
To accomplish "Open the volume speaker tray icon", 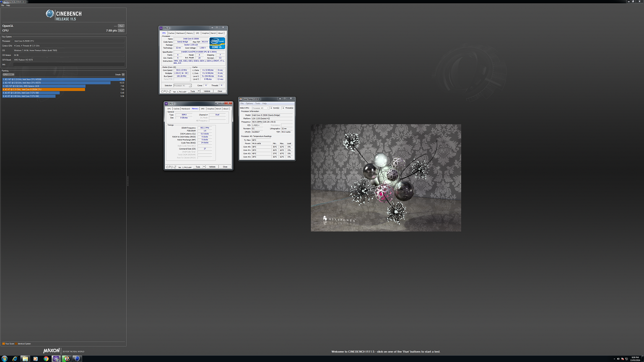I will [618, 359].
